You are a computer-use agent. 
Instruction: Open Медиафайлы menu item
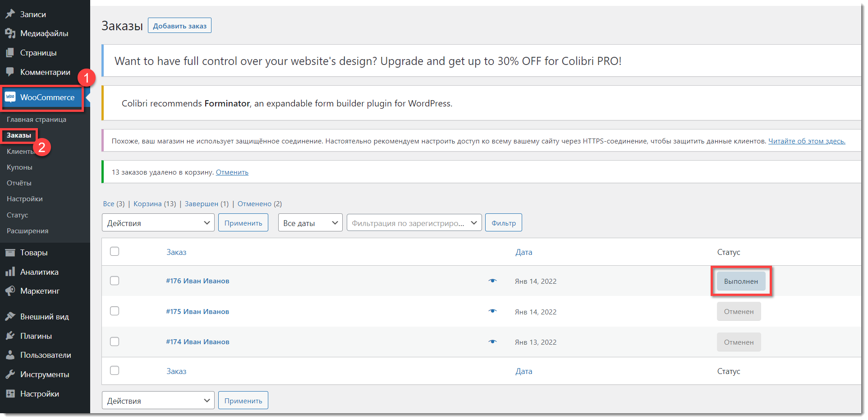(44, 33)
